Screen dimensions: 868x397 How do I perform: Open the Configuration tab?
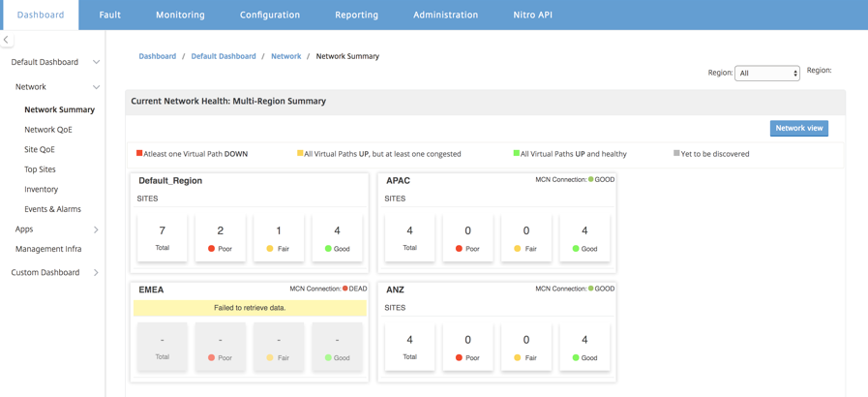(x=270, y=15)
